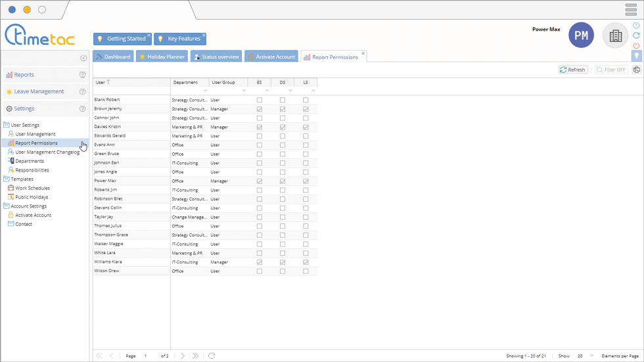Click the lightbulb tips icon on right edge
Screen dimensions: 644x362
coord(636,55)
